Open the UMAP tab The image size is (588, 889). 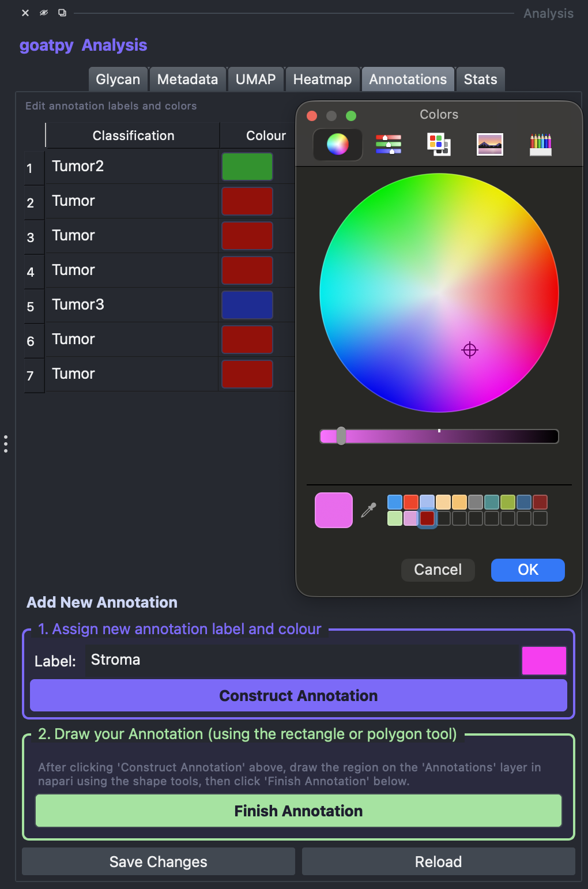pos(255,80)
